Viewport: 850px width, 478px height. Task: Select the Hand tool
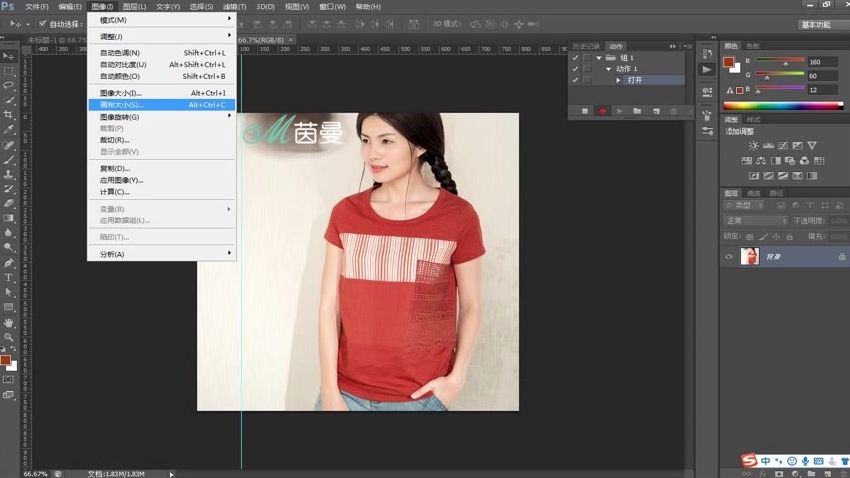click(x=8, y=322)
